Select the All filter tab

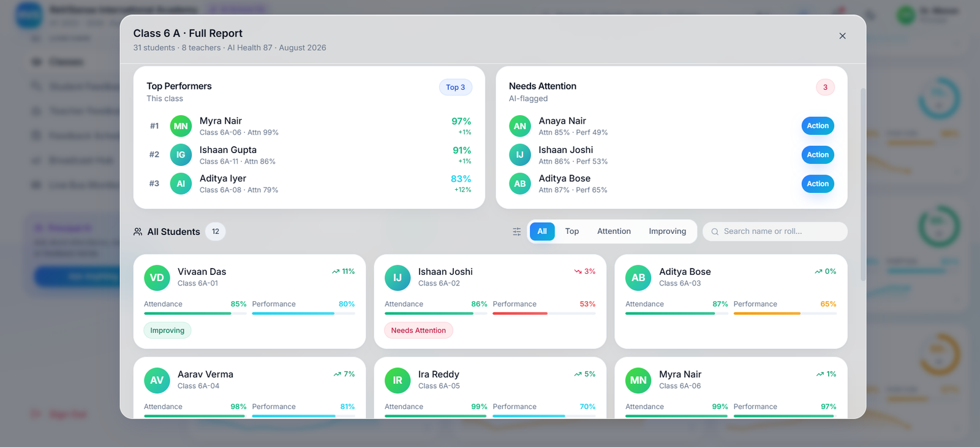tap(542, 231)
